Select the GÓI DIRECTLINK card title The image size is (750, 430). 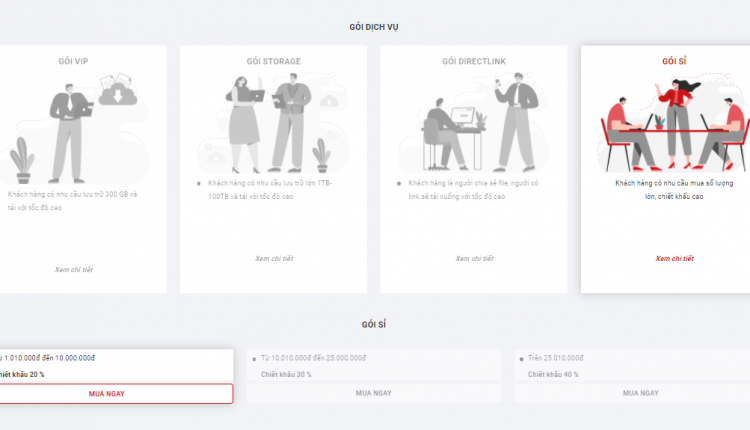(x=474, y=61)
